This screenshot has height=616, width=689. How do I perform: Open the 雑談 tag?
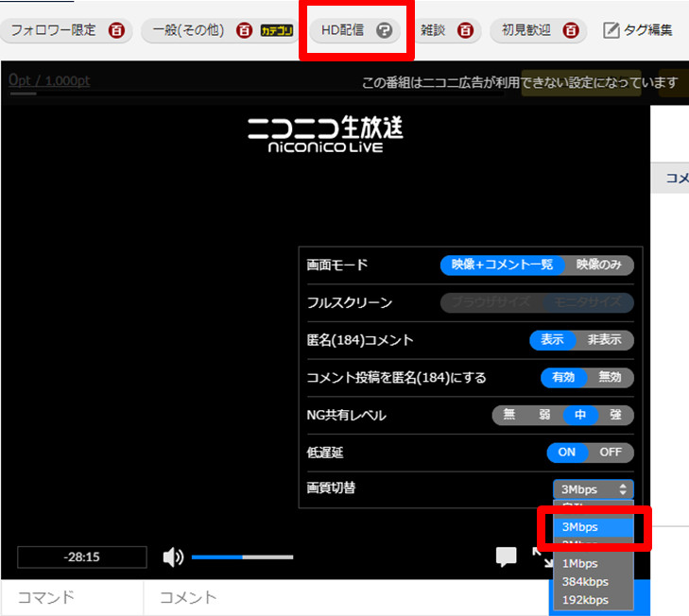(x=433, y=30)
